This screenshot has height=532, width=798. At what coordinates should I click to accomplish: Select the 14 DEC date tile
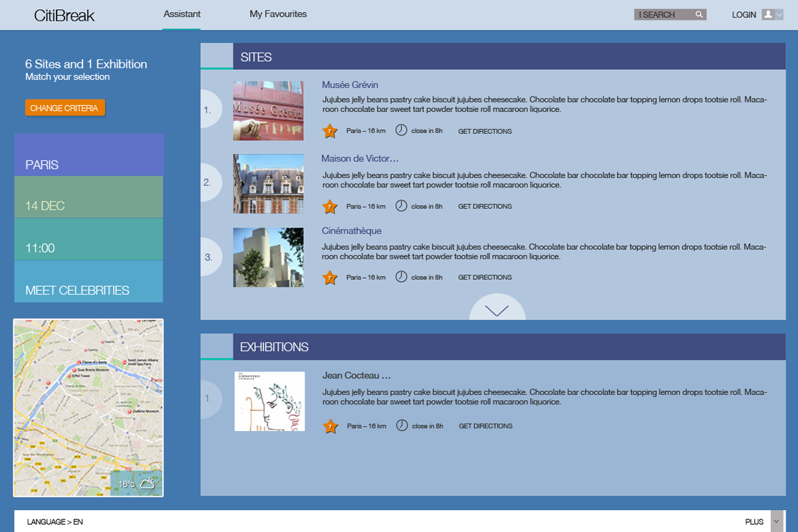(88, 197)
